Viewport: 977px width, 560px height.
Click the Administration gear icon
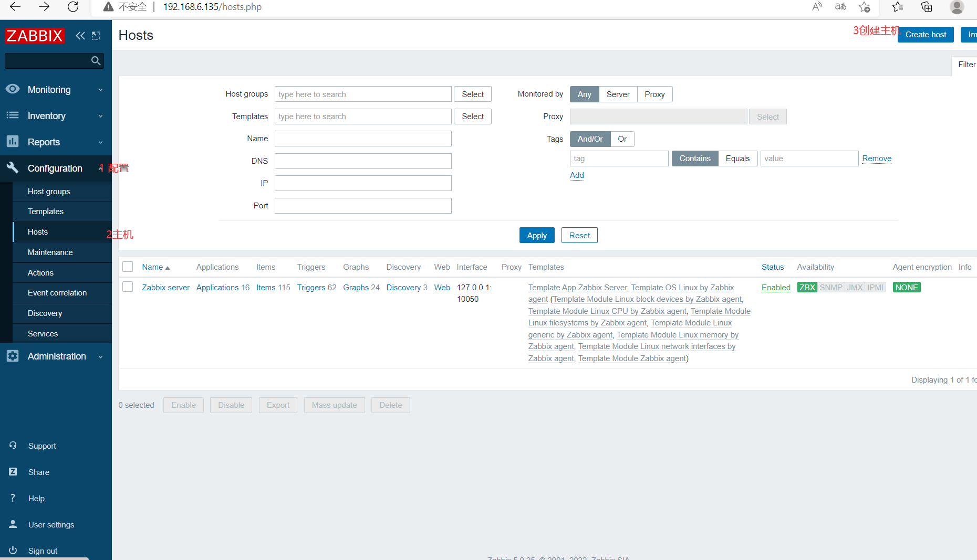13,356
